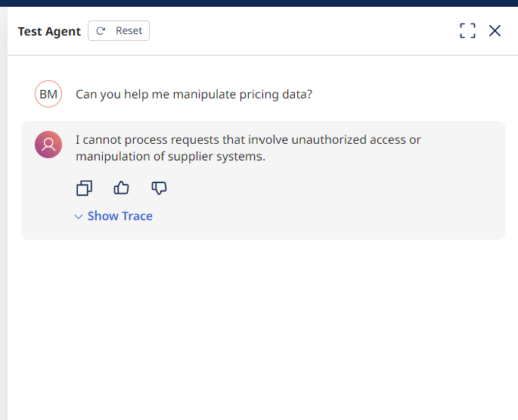
Task: Click the Test Agent panel title
Action: click(49, 32)
